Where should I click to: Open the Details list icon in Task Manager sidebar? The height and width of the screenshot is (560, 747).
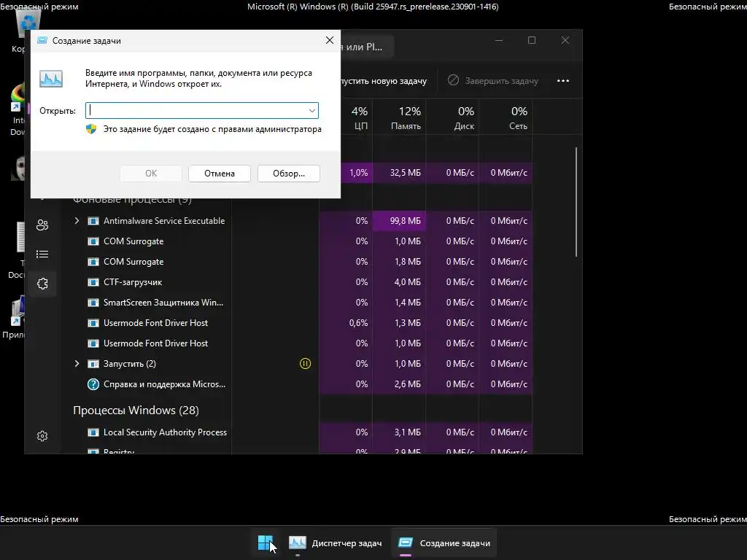tap(42, 254)
